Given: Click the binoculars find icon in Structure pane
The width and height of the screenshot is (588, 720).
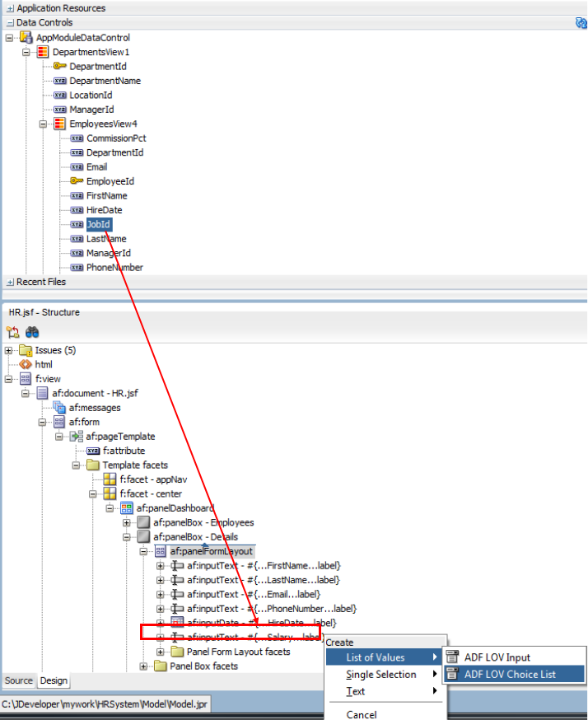Looking at the screenshot, I should 32,332.
